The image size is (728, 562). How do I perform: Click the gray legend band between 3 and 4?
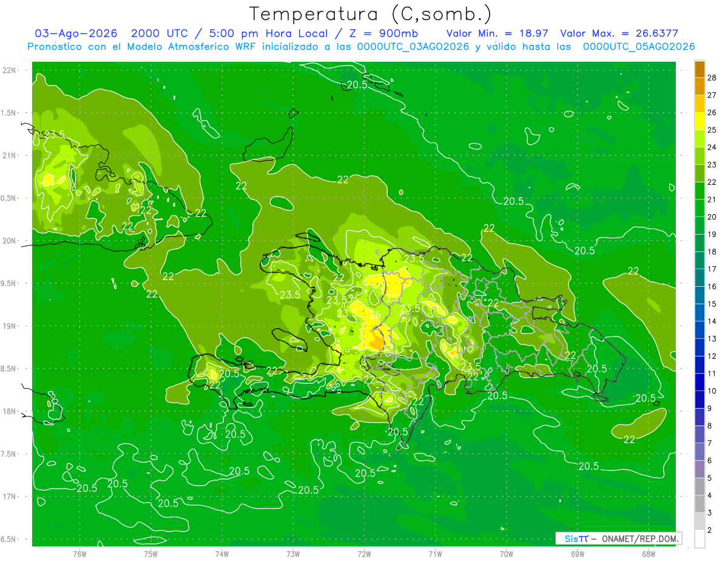coord(699,504)
